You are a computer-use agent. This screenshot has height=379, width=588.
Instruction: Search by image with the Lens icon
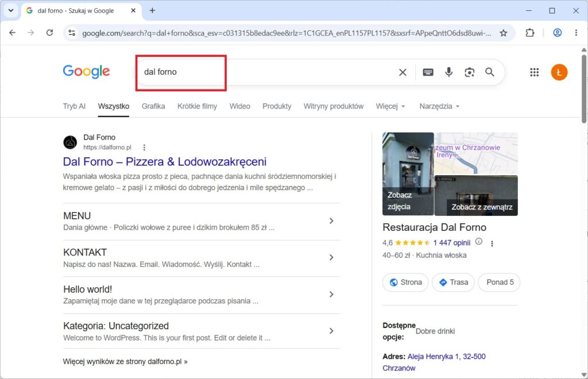(469, 72)
